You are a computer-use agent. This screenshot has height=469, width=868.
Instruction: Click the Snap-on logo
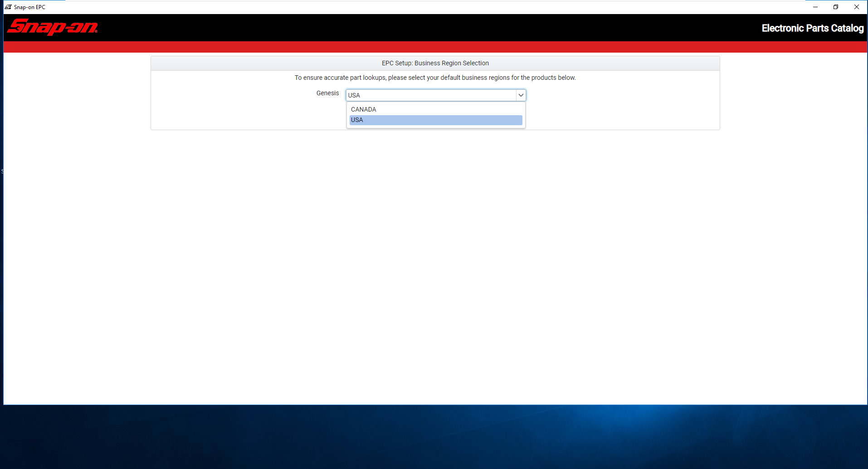53,27
